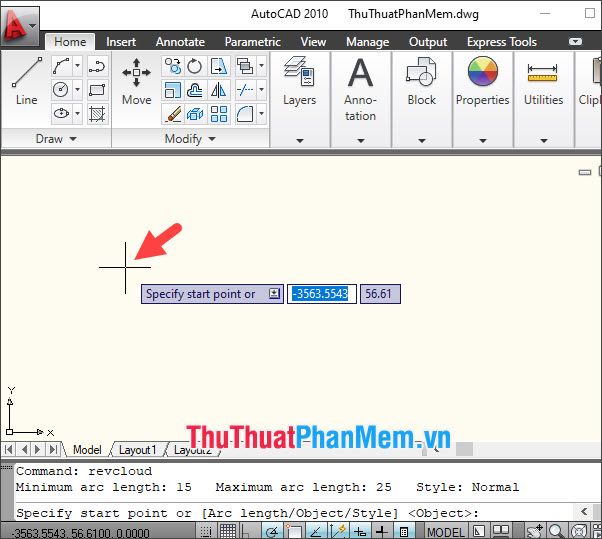The image size is (602, 539).
Task: Open the Block panel button
Action: pos(422,99)
